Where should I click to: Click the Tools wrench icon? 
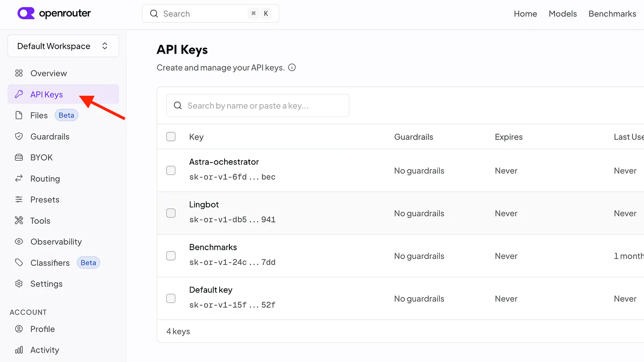pos(19,221)
